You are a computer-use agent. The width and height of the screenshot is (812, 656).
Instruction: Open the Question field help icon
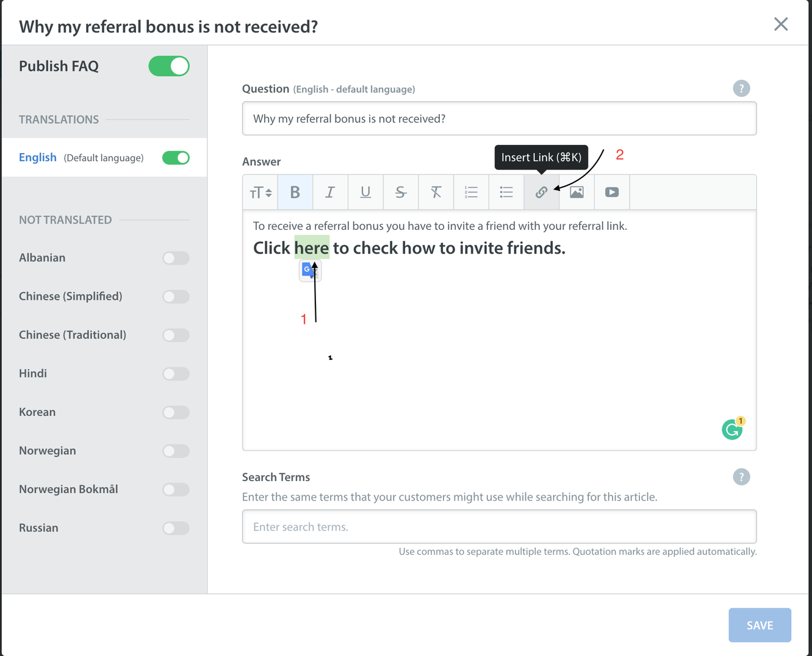coord(741,88)
